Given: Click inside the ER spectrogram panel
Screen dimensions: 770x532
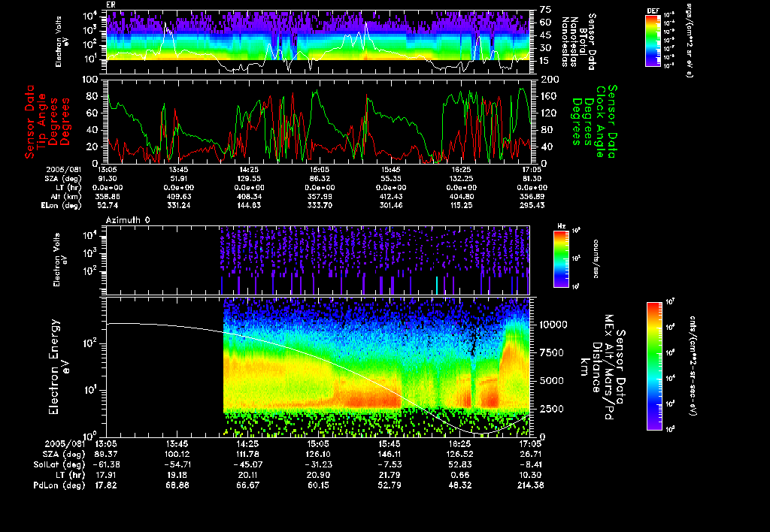Looking at the screenshot, I should 318,42.
